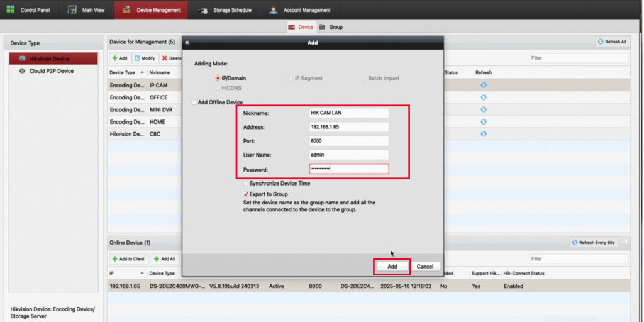Select Clould P2P Device entry
The width and height of the screenshot is (644, 322).
[51, 71]
